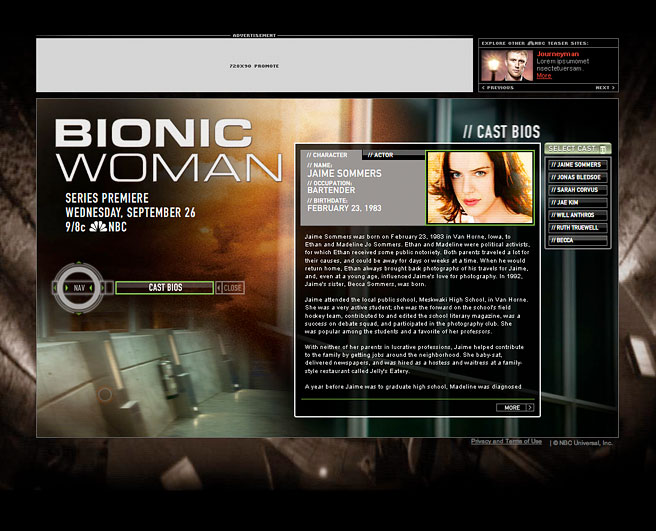
Task: Click the outer right green arrow of NAV
Action: click(x=103, y=288)
